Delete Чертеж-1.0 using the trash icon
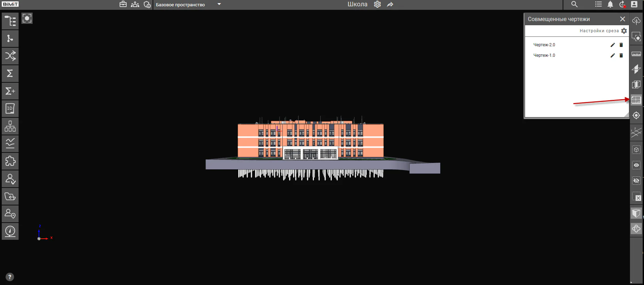The height and width of the screenshot is (285, 644). [621, 55]
